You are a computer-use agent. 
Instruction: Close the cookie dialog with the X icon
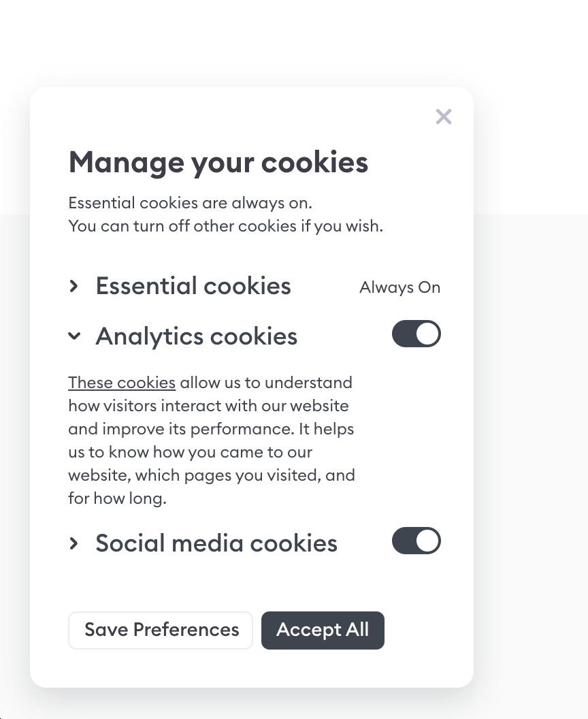coord(444,117)
